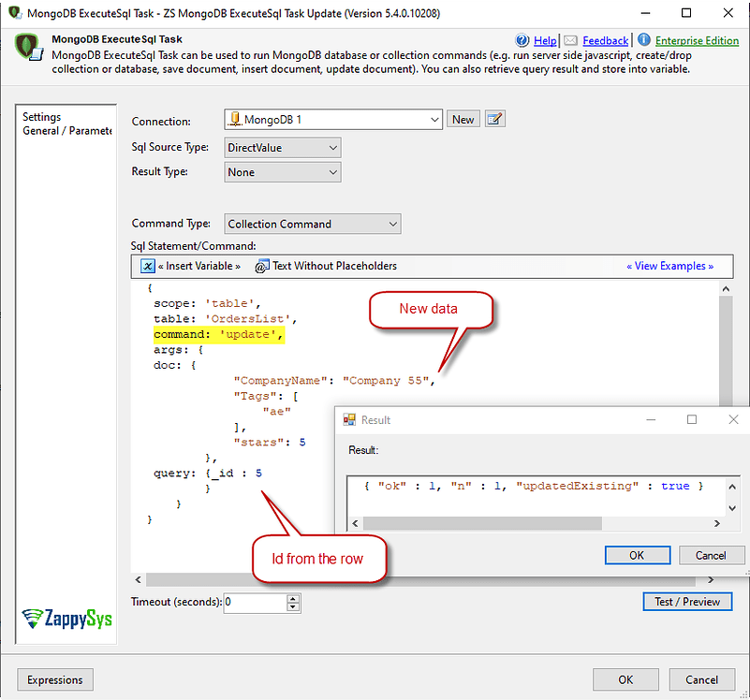Click the Result dialog title bar icon
The height and width of the screenshot is (700, 750).
click(x=348, y=419)
